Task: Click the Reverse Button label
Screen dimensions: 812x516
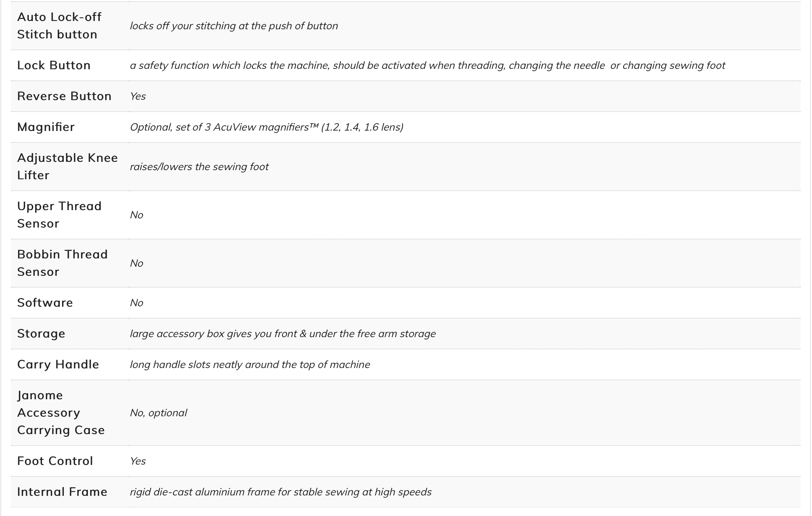Action: coord(65,96)
